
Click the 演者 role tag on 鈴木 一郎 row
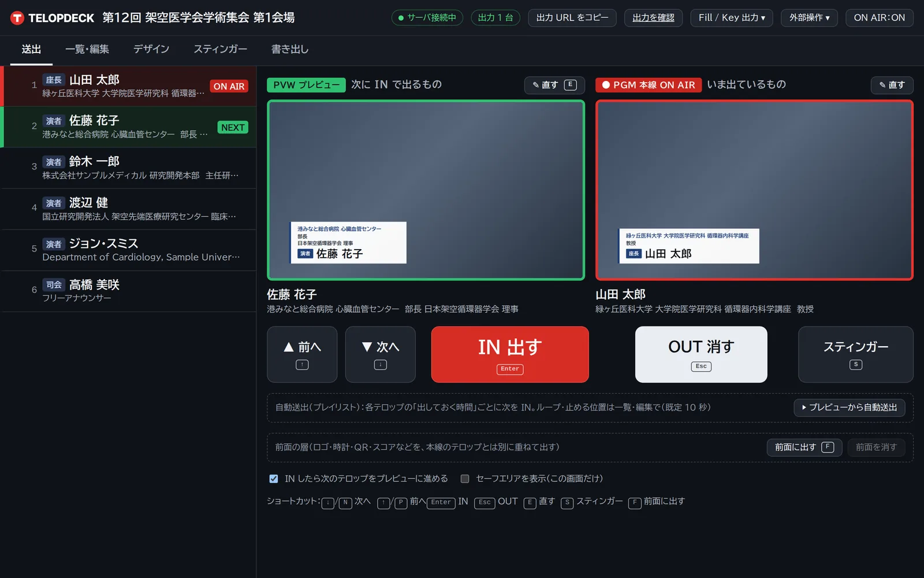(54, 162)
